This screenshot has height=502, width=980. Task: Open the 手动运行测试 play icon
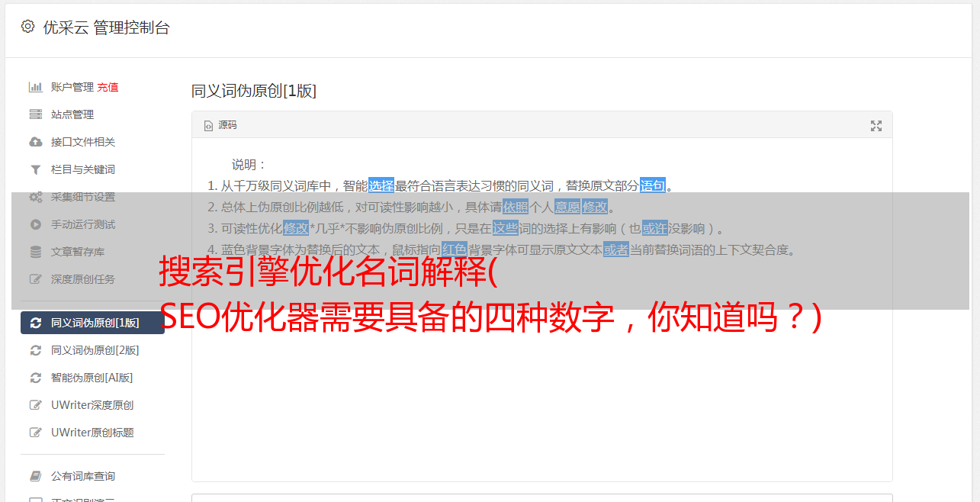35,224
